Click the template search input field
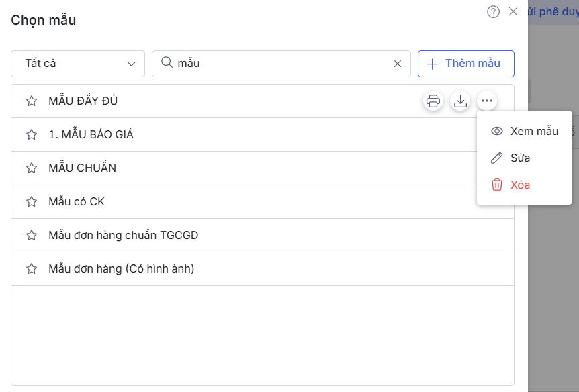Screen dimensions: 579x392 pos(282,64)
